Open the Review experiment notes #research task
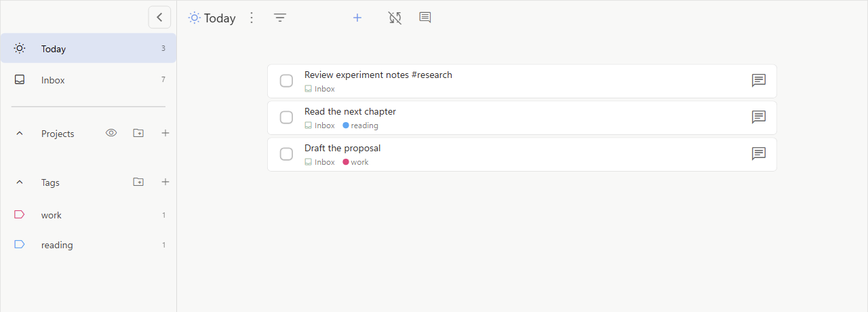The width and height of the screenshot is (868, 312). (x=522, y=81)
